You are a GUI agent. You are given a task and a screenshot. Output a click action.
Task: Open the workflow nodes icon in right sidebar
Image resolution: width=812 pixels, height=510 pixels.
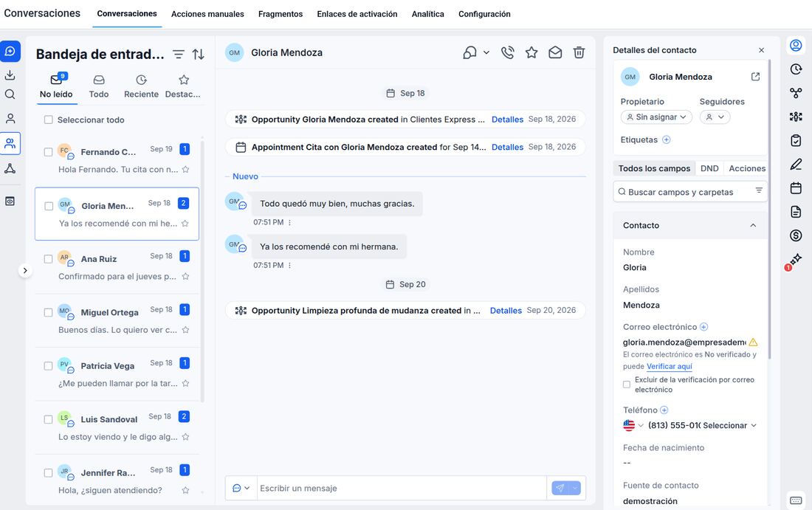pos(796,93)
